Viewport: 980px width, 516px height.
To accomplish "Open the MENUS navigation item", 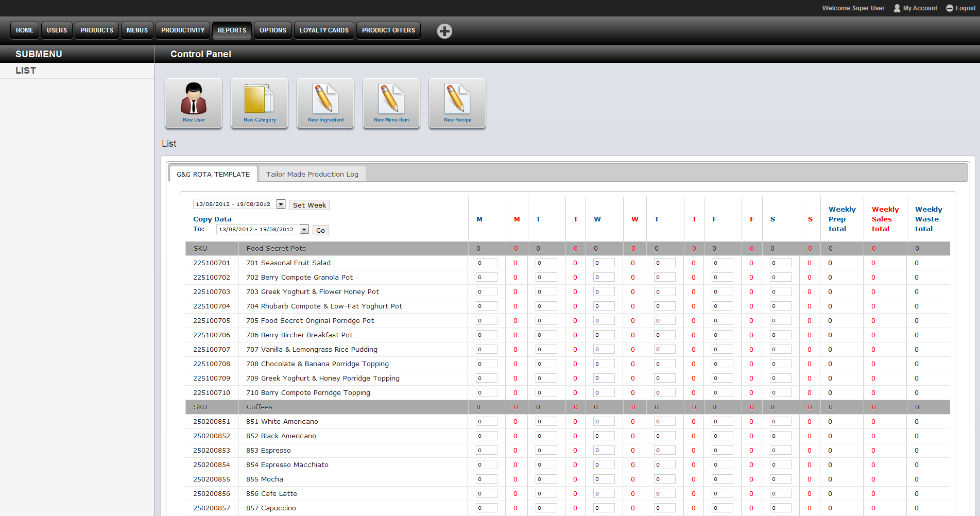I will pos(137,30).
